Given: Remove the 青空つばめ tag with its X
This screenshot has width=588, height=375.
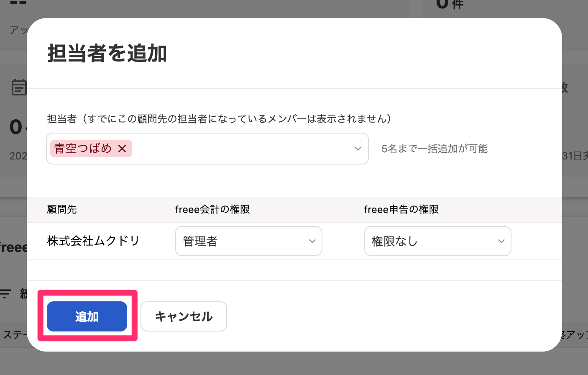Looking at the screenshot, I should pos(122,149).
